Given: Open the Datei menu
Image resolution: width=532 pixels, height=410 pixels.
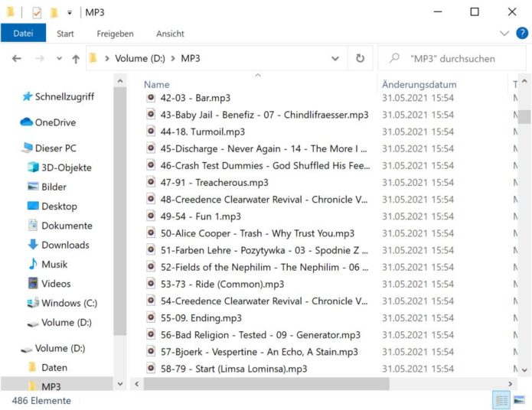Looking at the screenshot, I should (x=23, y=34).
